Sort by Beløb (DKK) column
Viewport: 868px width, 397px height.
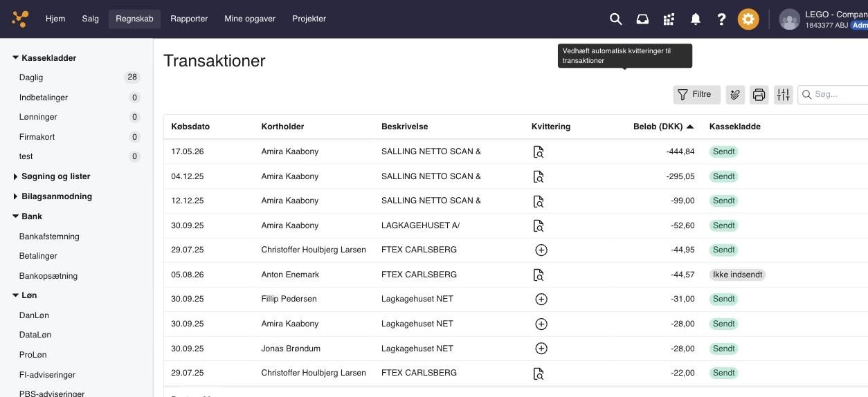[x=663, y=127]
